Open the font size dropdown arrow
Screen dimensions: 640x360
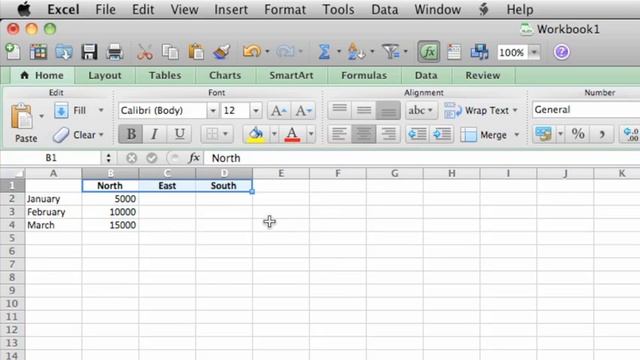coord(256,111)
